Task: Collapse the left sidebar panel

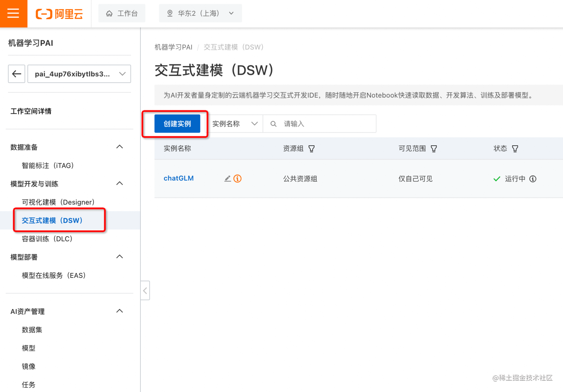Action: [x=145, y=290]
